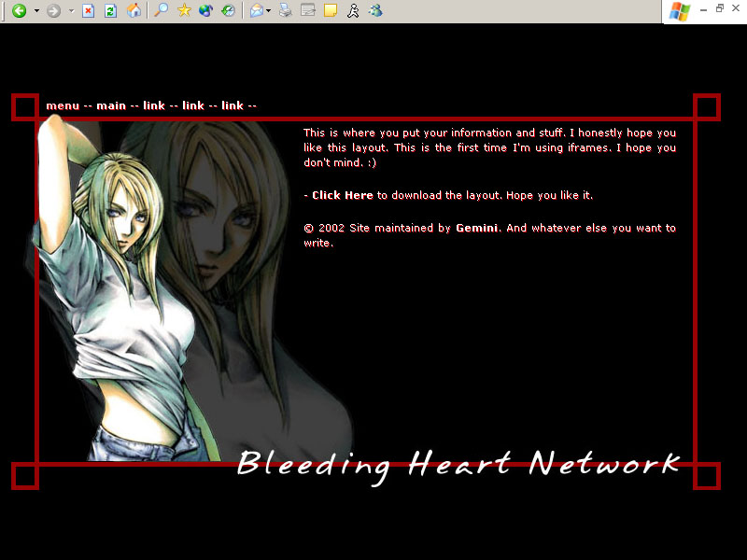Open the Mail envelope dropdown
Viewport: 747px width, 560px height.
point(268,11)
